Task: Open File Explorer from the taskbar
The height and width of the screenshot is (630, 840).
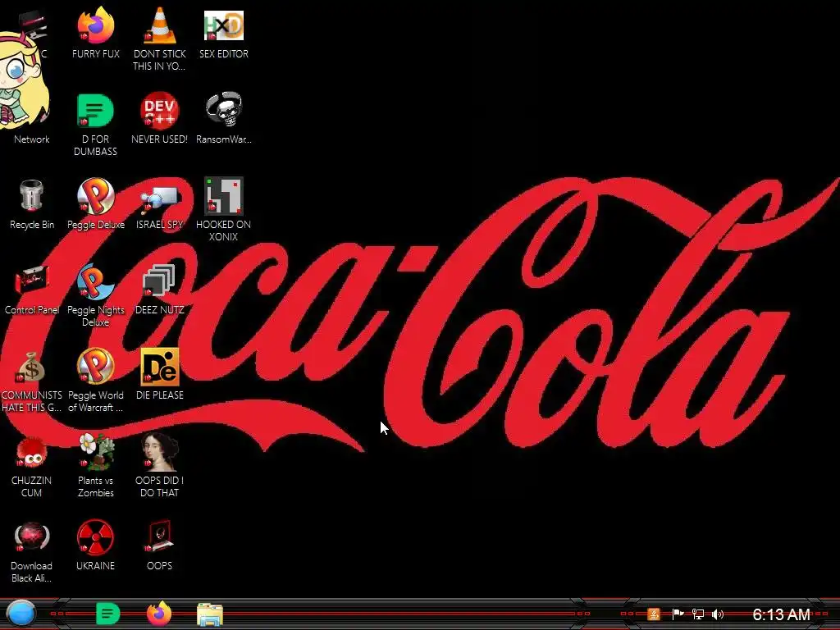Action: (x=209, y=614)
